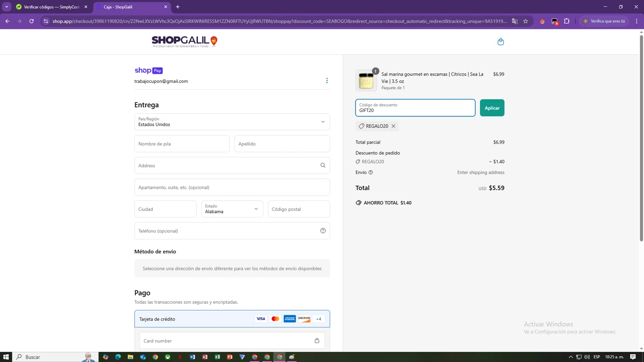Click the salt product thumbnail
This screenshot has width=644, height=362.
click(x=366, y=81)
